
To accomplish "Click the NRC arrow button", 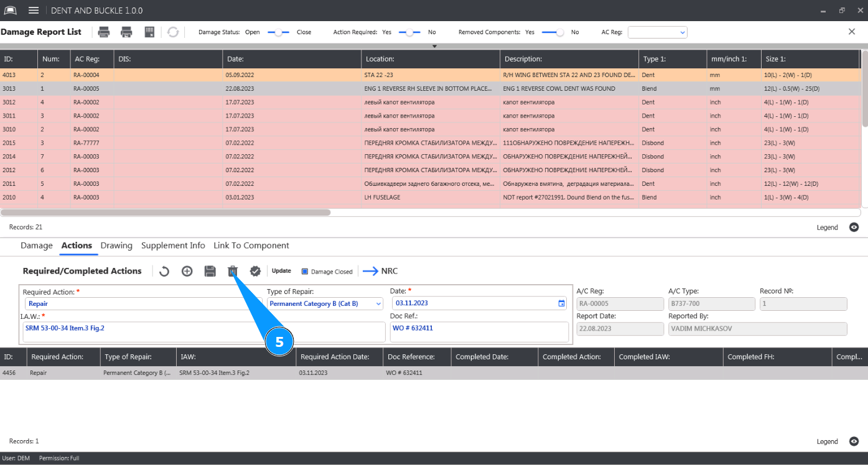I will pos(380,271).
